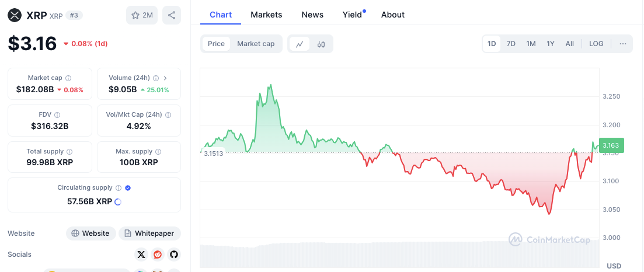
Task: Click the 100B XRP max supply value
Action: [138, 162]
